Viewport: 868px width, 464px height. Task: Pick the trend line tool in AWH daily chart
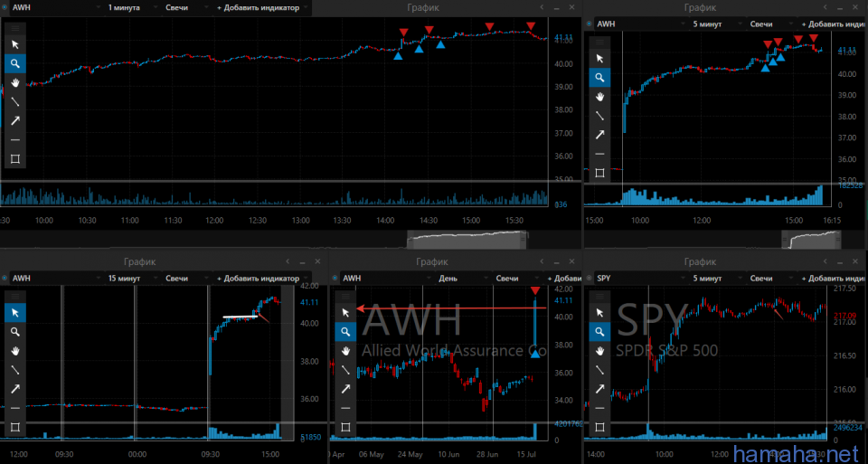pyautogui.click(x=345, y=369)
